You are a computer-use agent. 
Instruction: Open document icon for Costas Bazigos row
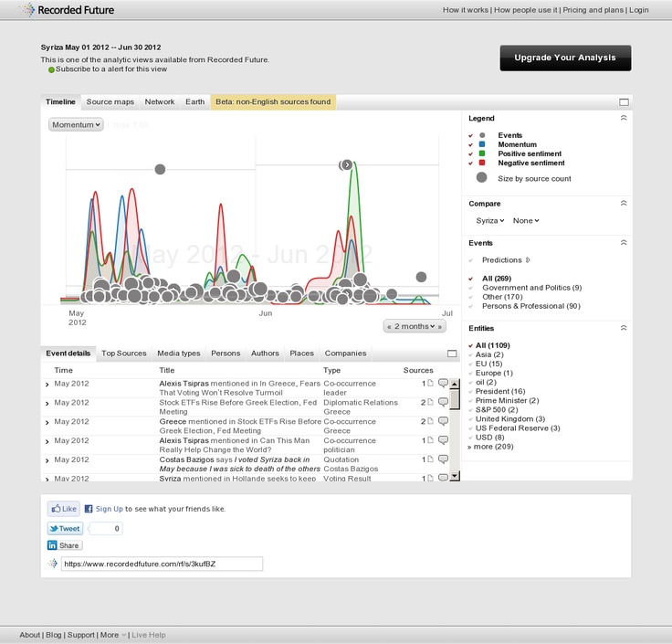pyautogui.click(x=430, y=459)
